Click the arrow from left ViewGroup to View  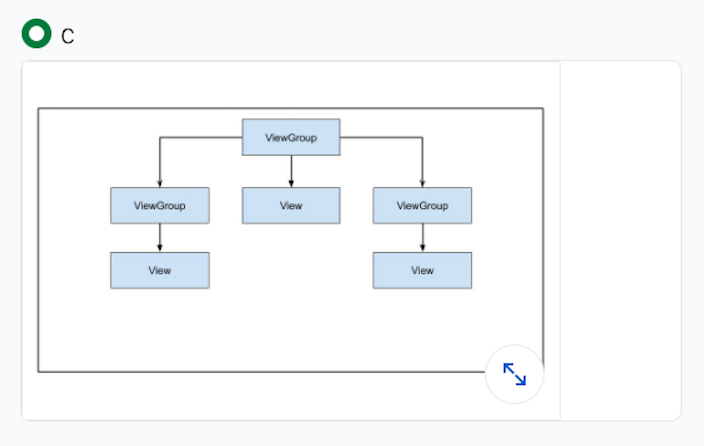(x=160, y=237)
